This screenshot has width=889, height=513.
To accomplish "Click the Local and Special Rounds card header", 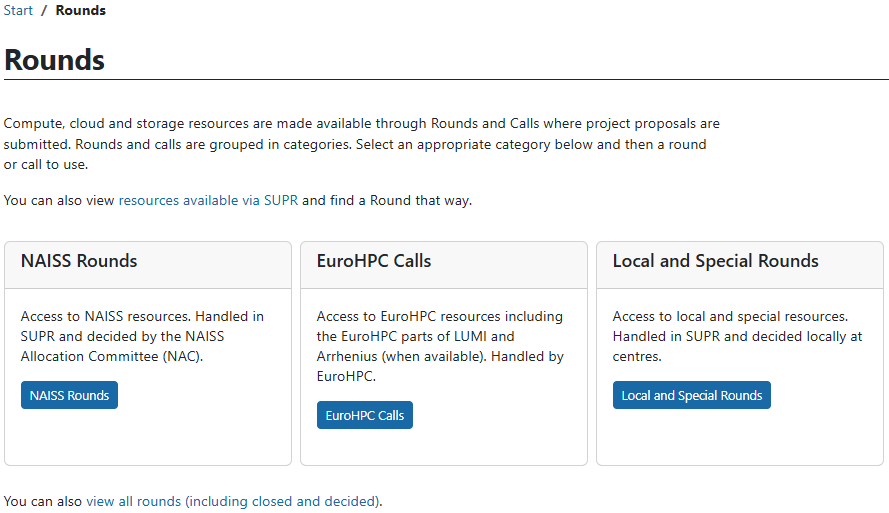I will pyautogui.click(x=715, y=262).
